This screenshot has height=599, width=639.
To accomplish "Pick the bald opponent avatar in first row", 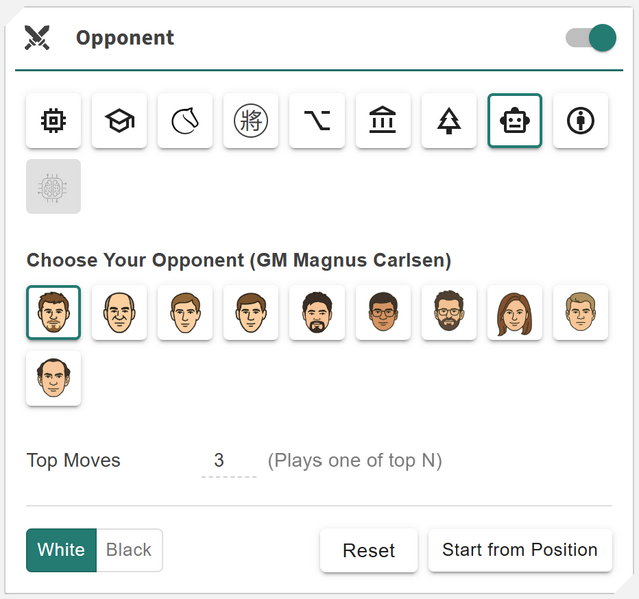I will point(119,313).
